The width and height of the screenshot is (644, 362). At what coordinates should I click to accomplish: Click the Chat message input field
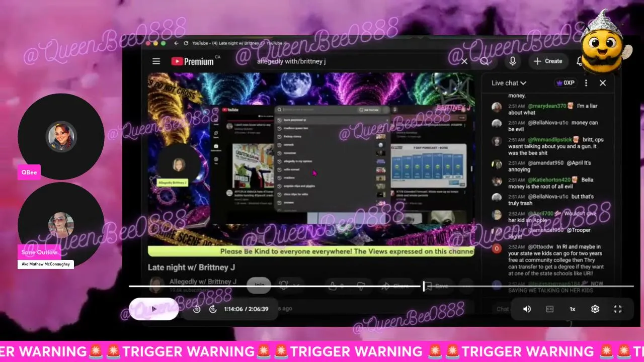pyautogui.click(x=502, y=309)
